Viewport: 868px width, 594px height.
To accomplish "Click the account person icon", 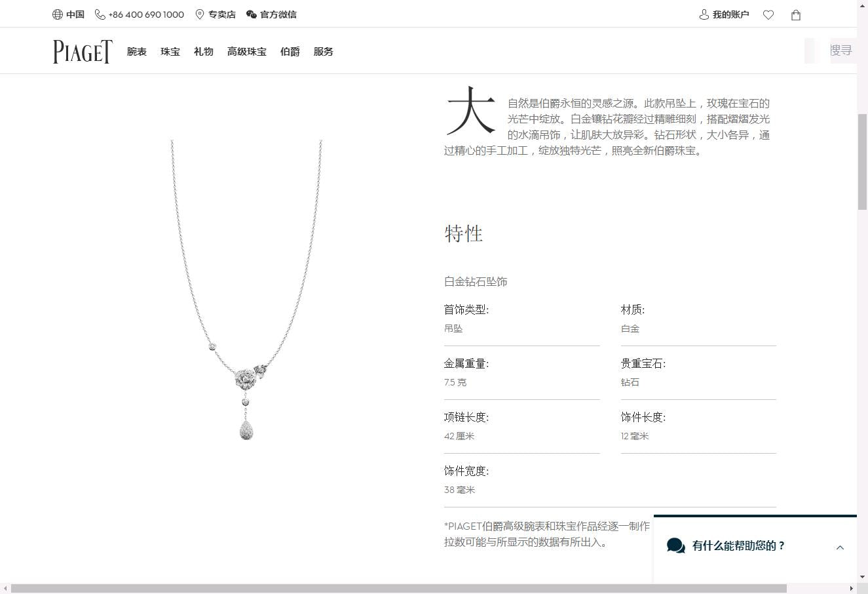I will [704, 14].
